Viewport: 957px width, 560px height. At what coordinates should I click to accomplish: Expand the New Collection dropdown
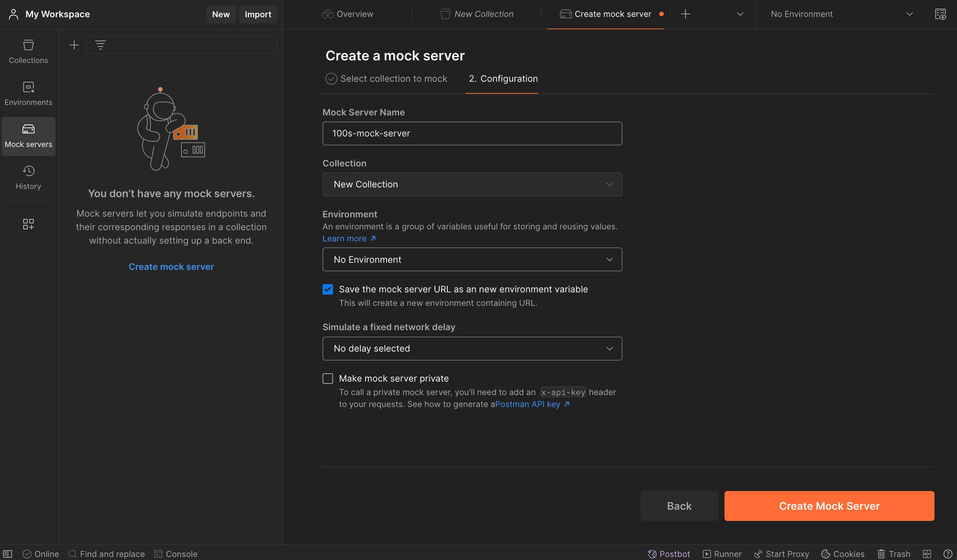472,185
